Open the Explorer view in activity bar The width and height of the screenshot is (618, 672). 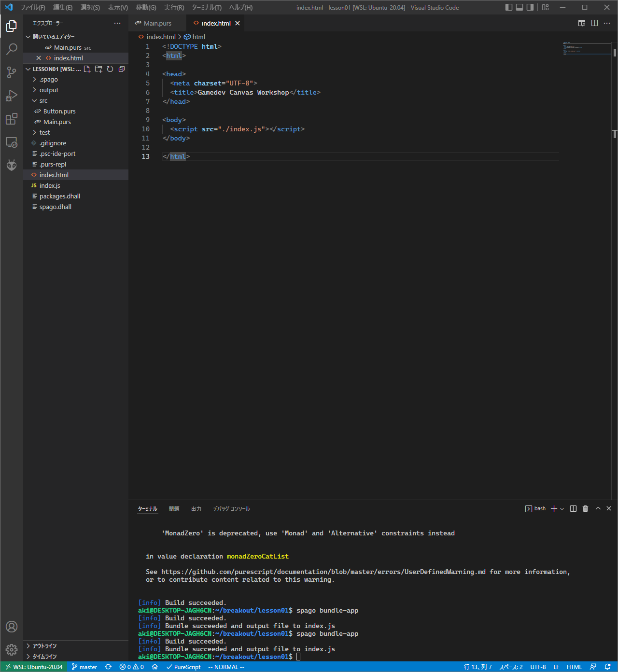(12, 26)
